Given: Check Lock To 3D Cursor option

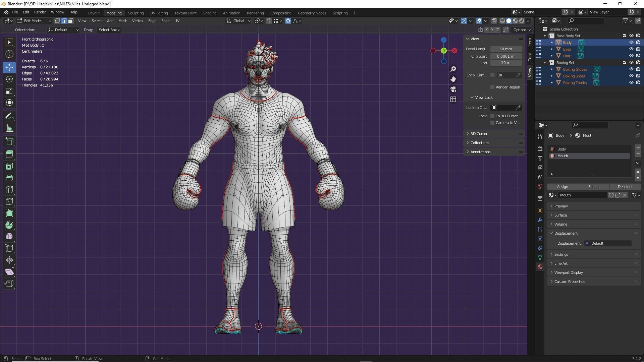Looking at the screenshot, I should [x=492, y=116].
